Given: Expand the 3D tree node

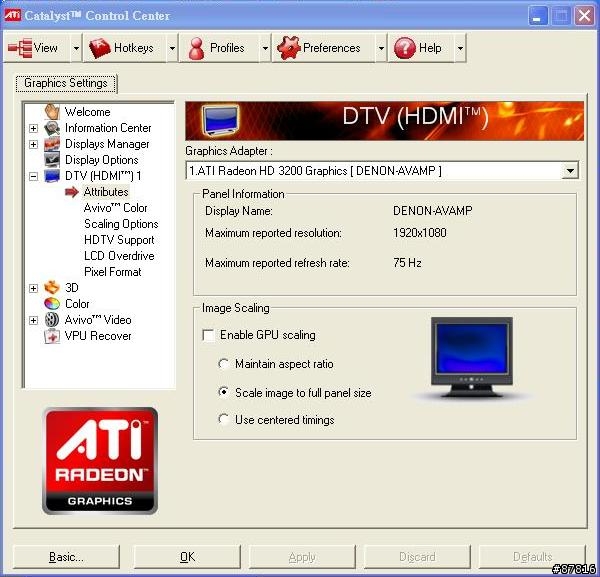Looking at the screenshot, I should point(34,288).
